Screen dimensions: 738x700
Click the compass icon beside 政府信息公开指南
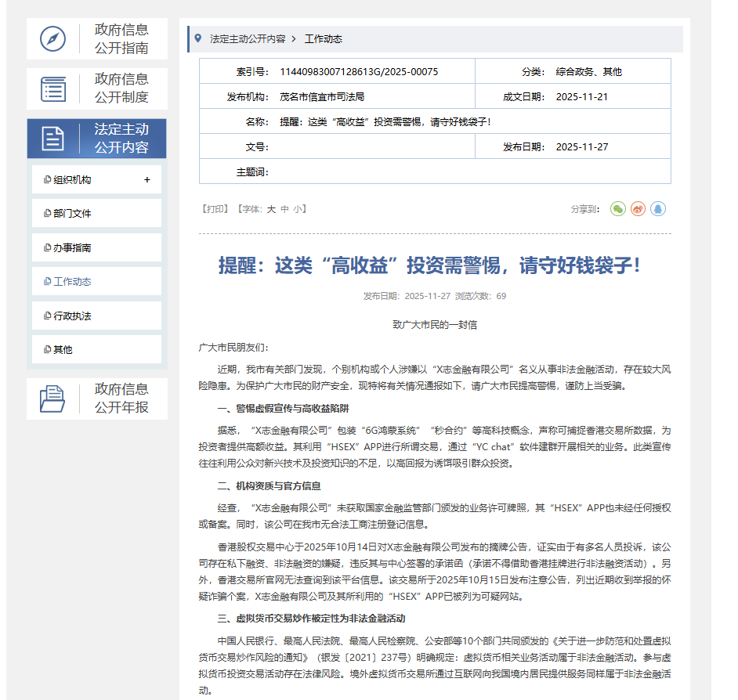point(52,38)
